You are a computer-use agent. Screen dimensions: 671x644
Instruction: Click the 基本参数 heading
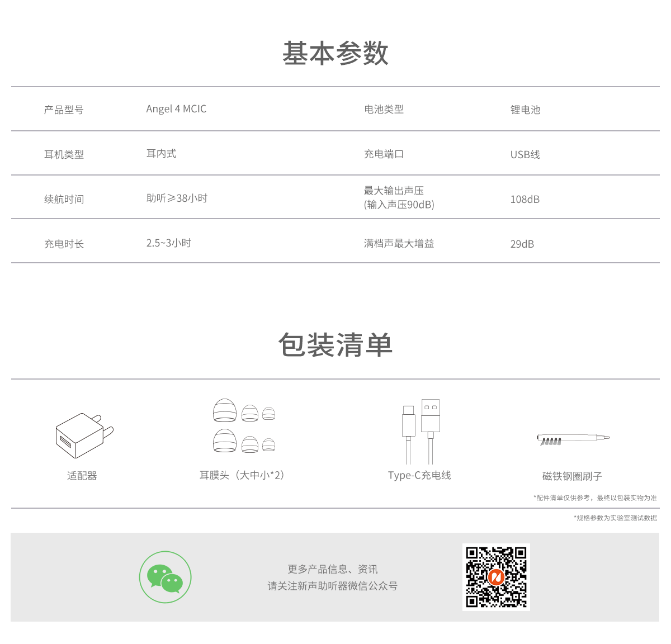335,54
